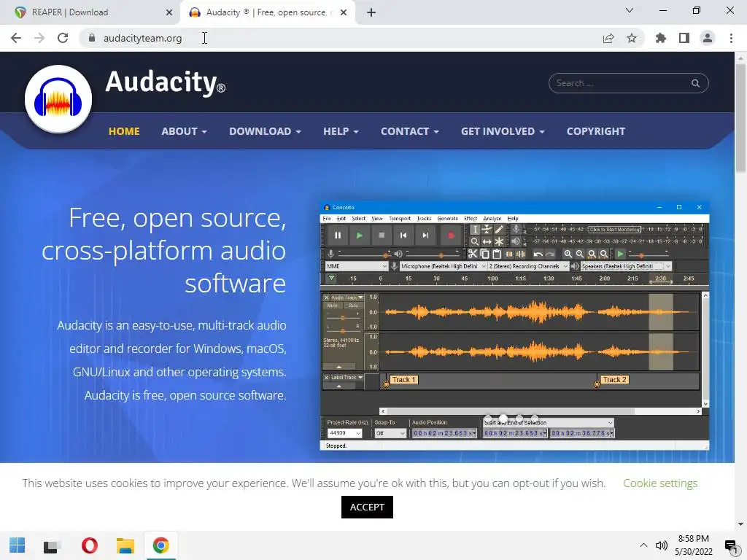The image size is (747, 560).
Task: Switch to the REAPER | Download tab
Action: (90, 12)
